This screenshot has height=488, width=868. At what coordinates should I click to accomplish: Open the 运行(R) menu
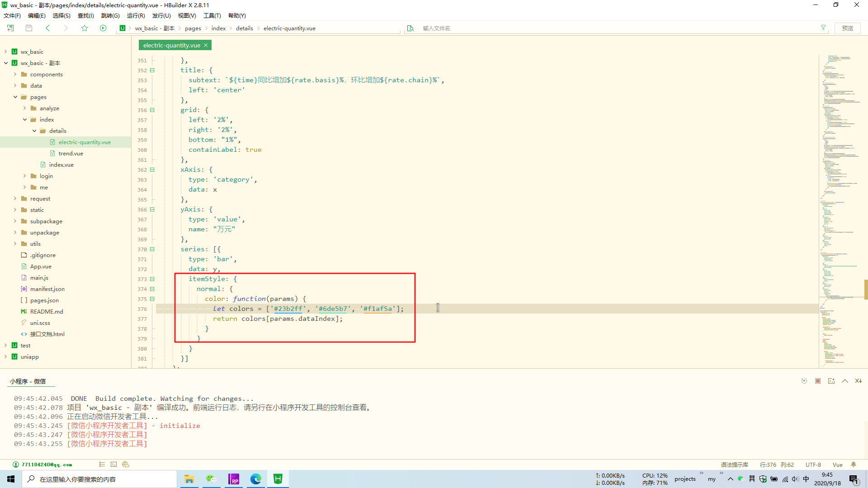tap(136, 15)
